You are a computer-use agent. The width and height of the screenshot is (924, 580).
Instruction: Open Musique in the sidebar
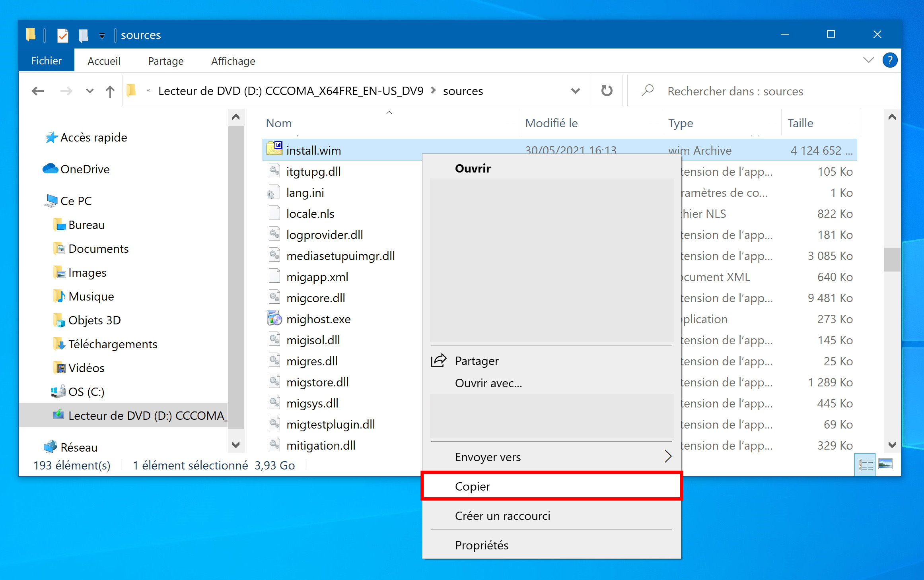pos(84,297)
